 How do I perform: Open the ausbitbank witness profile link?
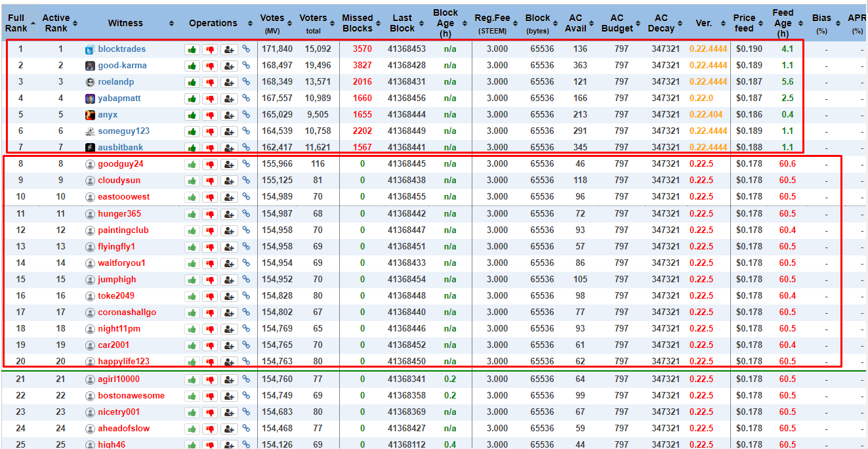(x=120, y=148)
